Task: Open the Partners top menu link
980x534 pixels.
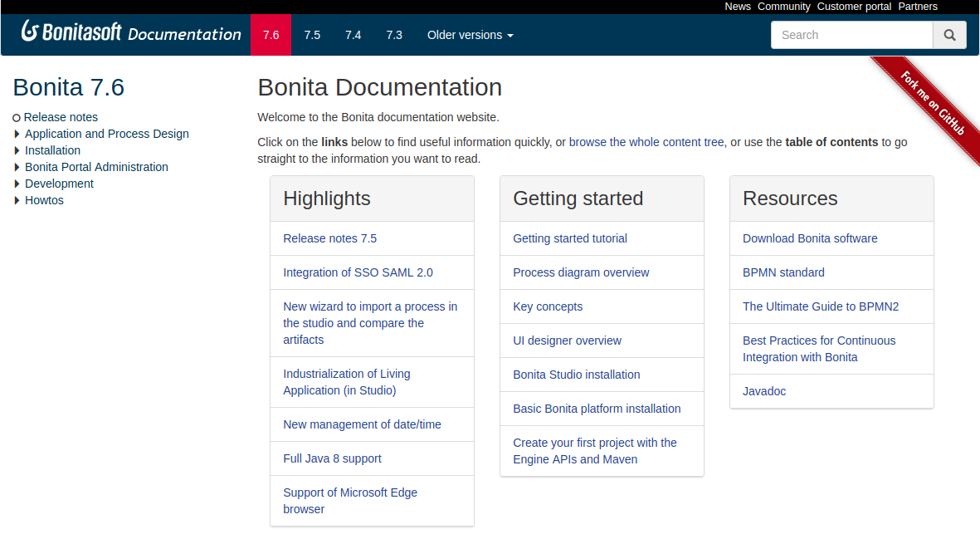Action: (918, 7)
